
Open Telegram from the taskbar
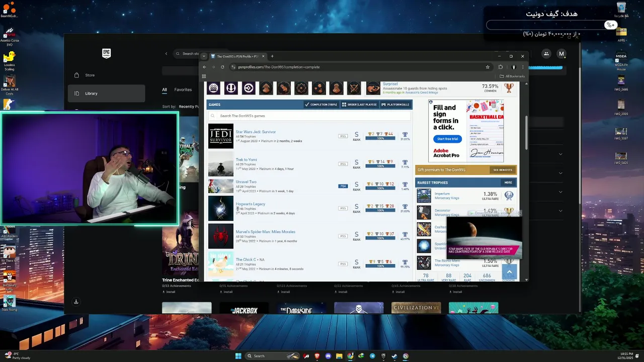(372, 356)
